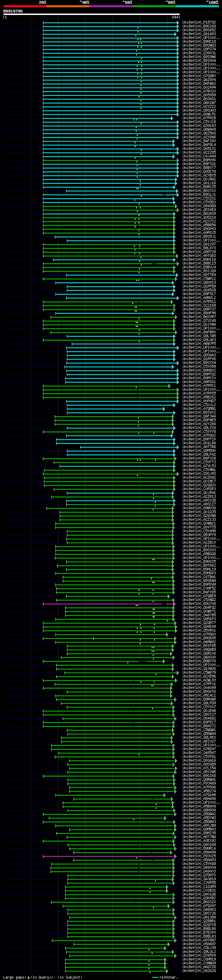Image resolution: width=222 pixels, height=980 pixels.
Task: Open hit UniRef100_Q39031
Action: coord(199,53)
